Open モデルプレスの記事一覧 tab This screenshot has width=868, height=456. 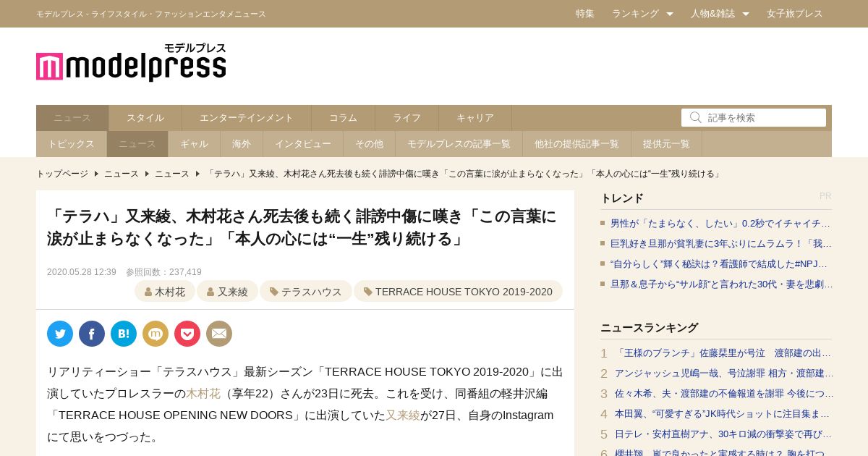tap(459, 144)
